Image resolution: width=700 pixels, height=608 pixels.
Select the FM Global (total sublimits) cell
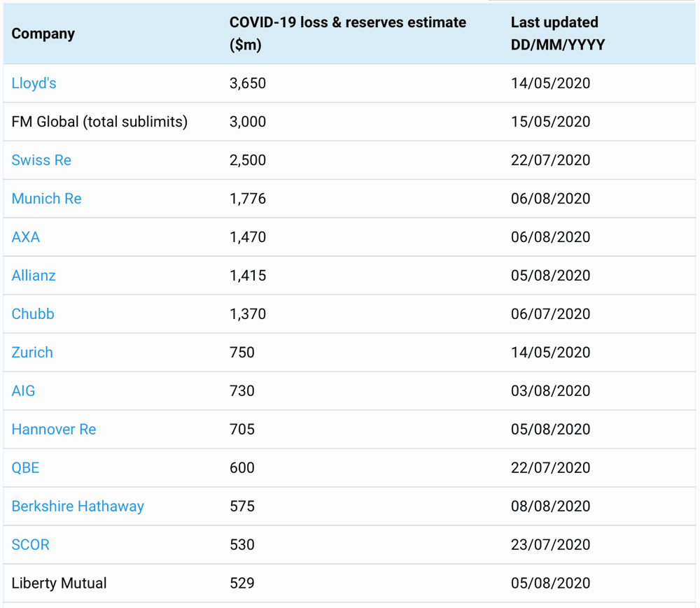pos(99,122)
